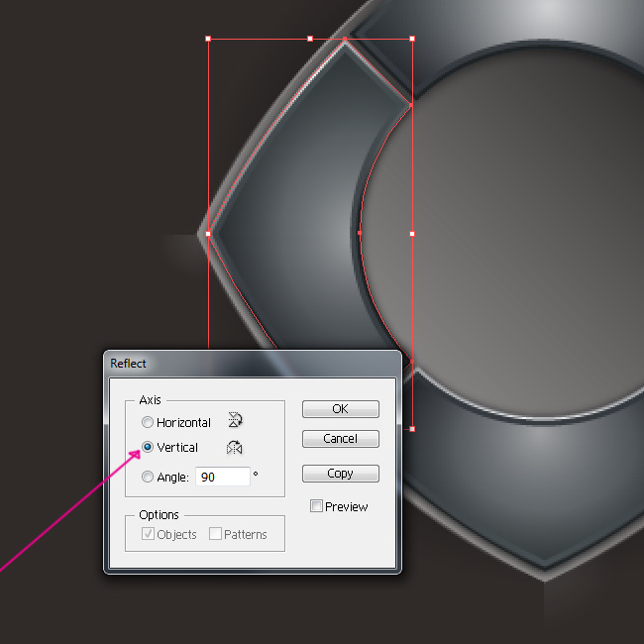The width and height of the screenshot is (644, 644).
Task: Click the Angle value input field
Action: pos(223,477)
